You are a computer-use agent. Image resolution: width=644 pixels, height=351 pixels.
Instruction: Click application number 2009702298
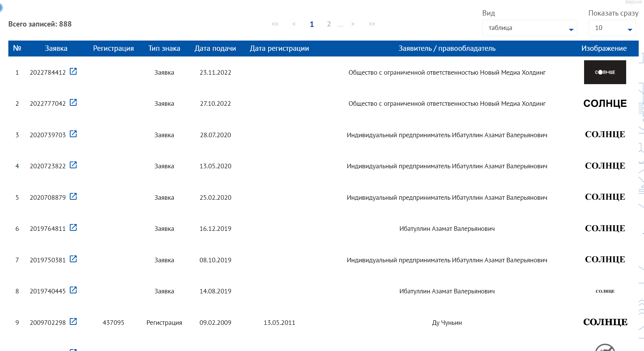point(48,323)
